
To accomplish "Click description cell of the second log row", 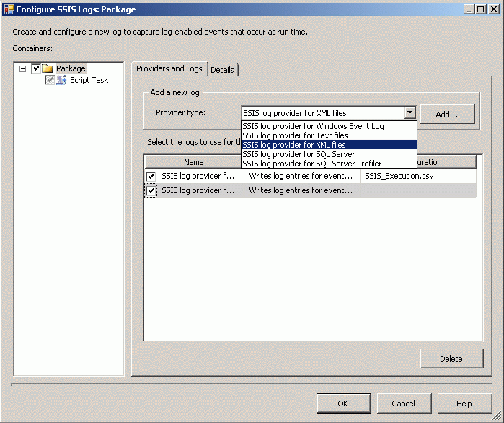I will tap(302, 190).
